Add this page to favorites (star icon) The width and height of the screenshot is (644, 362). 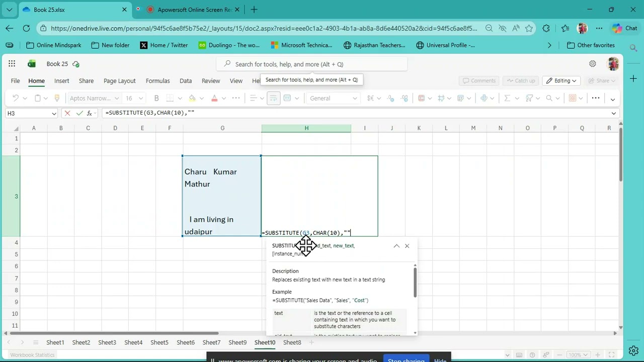(x=529, y=29)
